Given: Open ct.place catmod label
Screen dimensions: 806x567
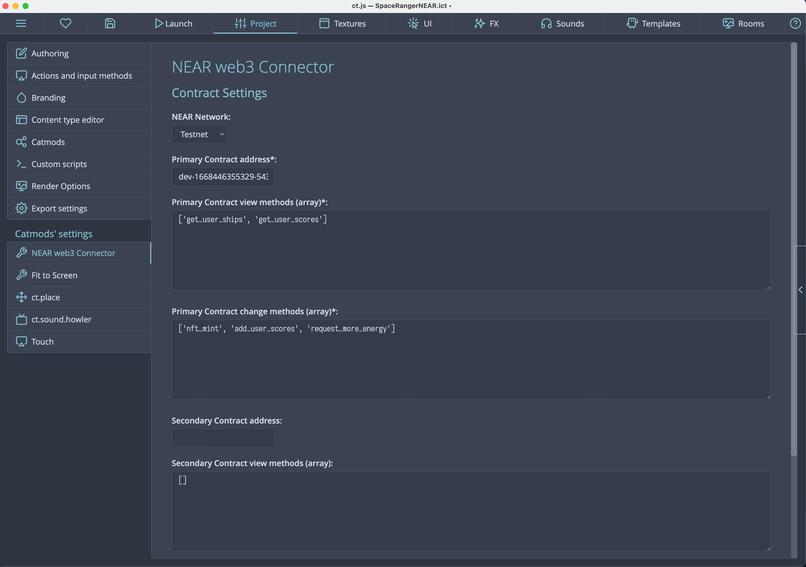Looking at the screenshot, I should pos(45,297).
